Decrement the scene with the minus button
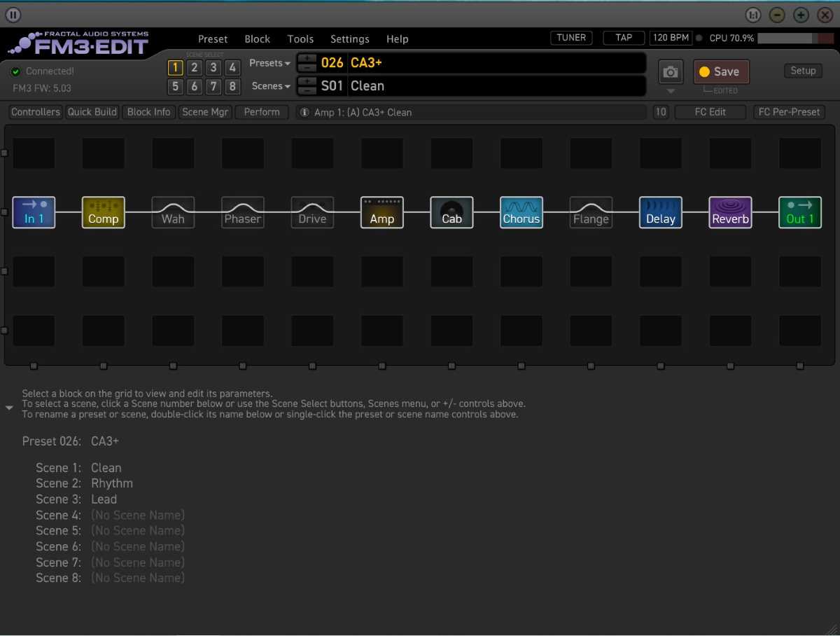The image size is (840, 636). coord(307,90)
